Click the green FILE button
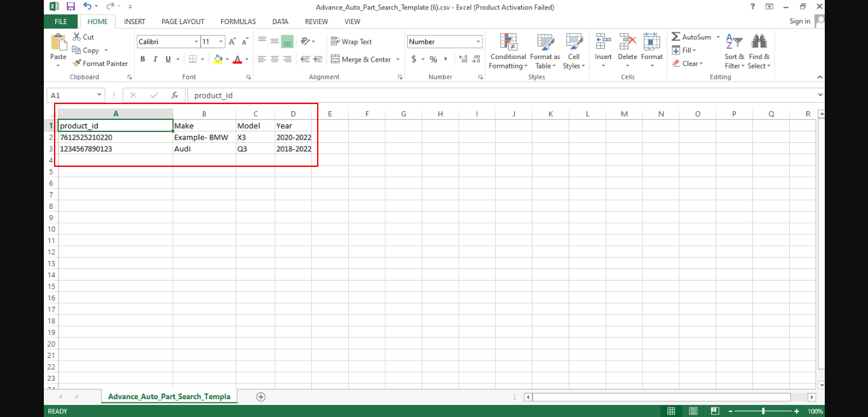 point(61,22)
